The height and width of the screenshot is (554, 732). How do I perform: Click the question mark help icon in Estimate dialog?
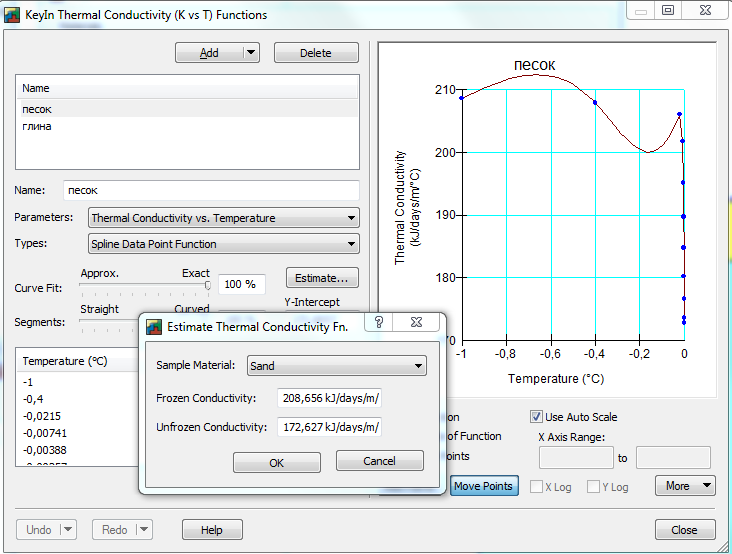coord(379,322)
